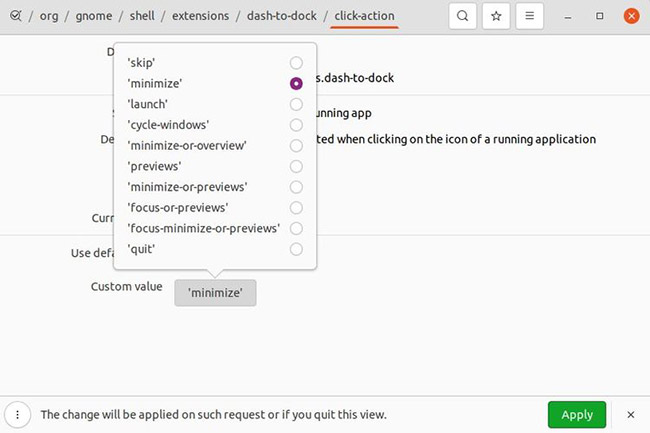Navigate to extensions in path bar
This screenshot has width=650, height=433.
point(200,16)
